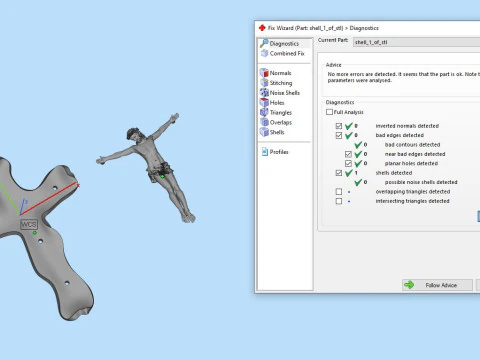Open the Stitching page label
The height and width of the screenshot is (360, 480).
(281, 83)
